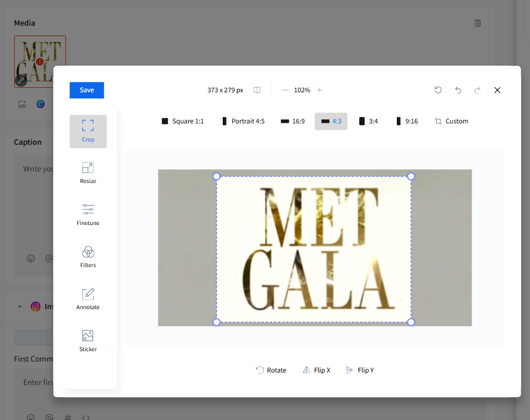The height and width of the screenshot is (420, 530).
Task: Click the add image icon under Media
Action: click(22, 104)
